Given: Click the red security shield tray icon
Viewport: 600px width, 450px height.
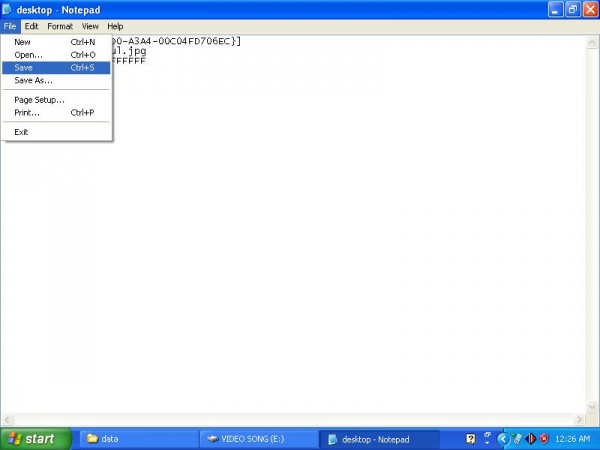Looking at the screenshot, I should 544,439.
